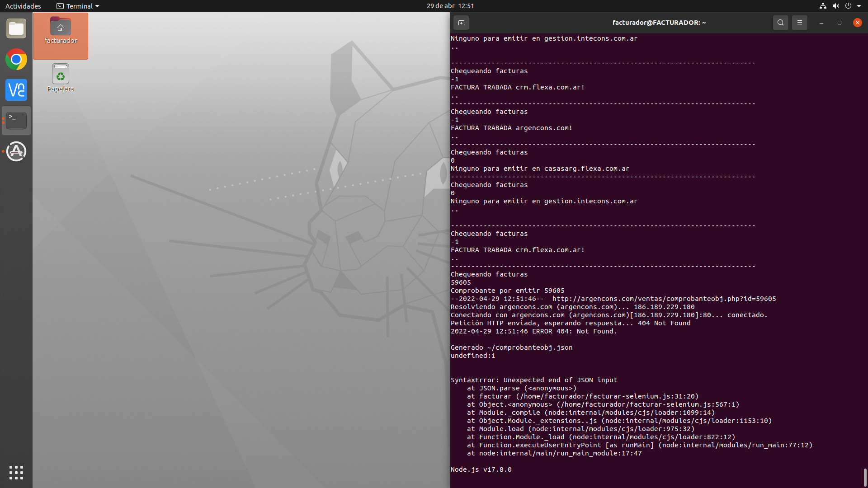Click 'at node:internal/main/run_main_module:17:47' line
The image size is (868, 488).
[554, 453]
